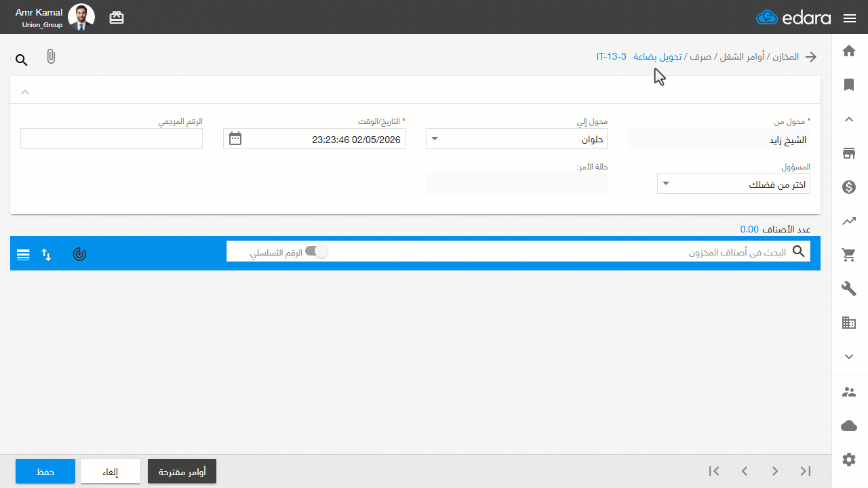Open the hamburger main menu
The image size is (868, 488).
(x=850, y=18)
